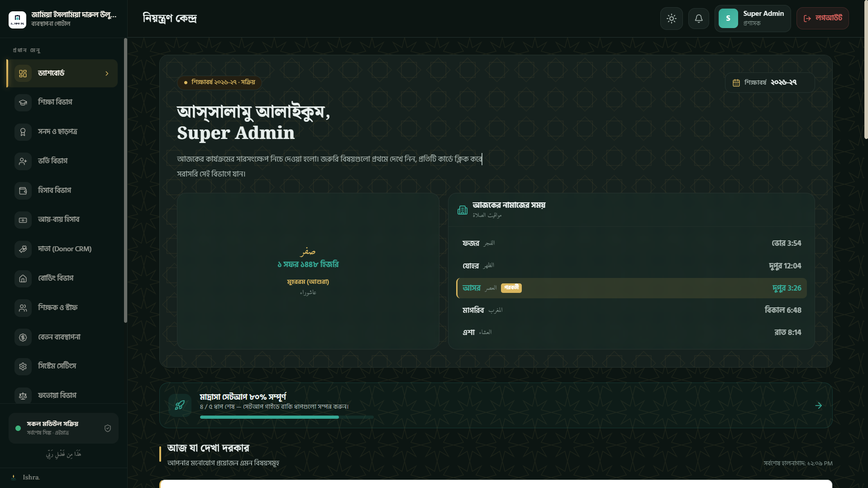This screenshot has height=488, width=868.
Task: Click সকল মডিউল সক্রিয় shield icon
Action: pyautogui.click(x=108, y=428)
